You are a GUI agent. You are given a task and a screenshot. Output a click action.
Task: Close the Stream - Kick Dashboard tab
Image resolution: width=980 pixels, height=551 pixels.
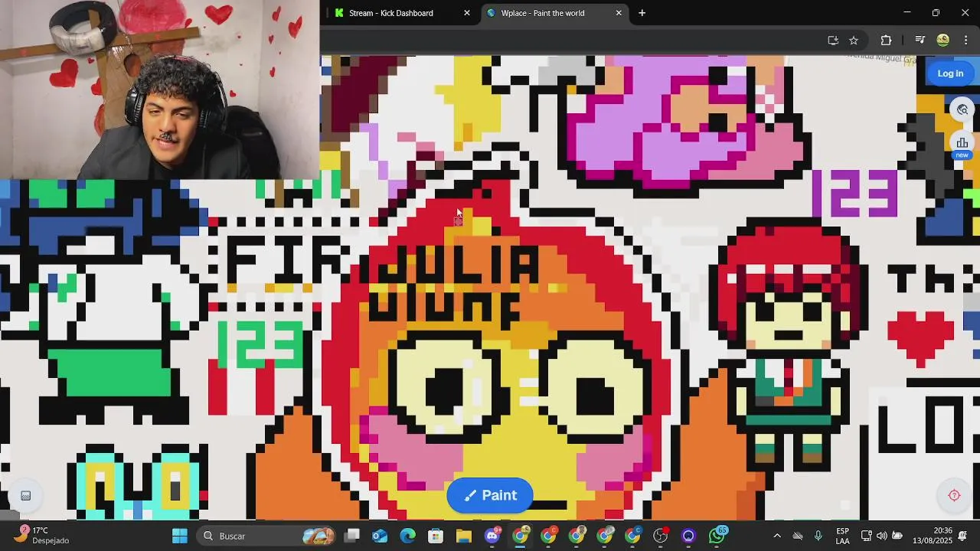click(467, 13)
